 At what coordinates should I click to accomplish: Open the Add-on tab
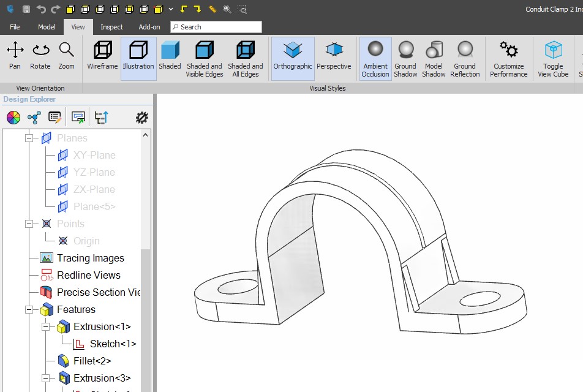(149, 27)
